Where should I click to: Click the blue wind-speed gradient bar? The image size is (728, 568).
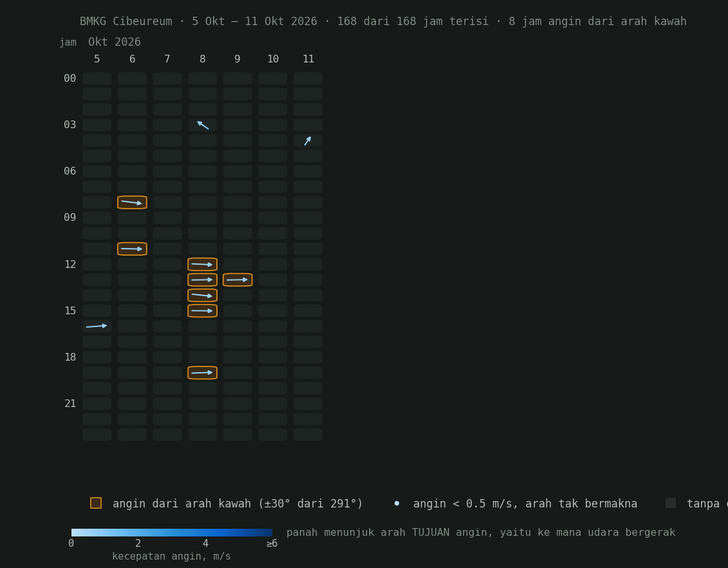click(x=172, y=533)
